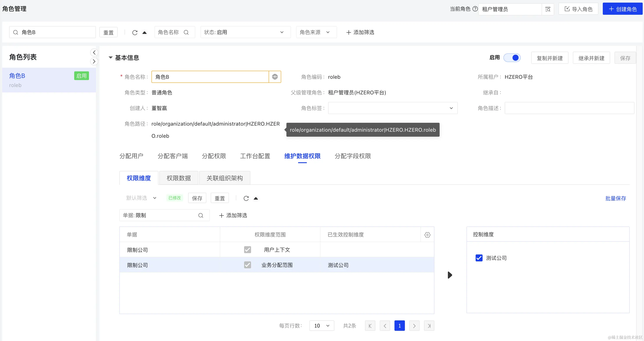The width and height of the screenshot is (644, 341).
Task: Select 角色B in the role list
Action: 49,80
